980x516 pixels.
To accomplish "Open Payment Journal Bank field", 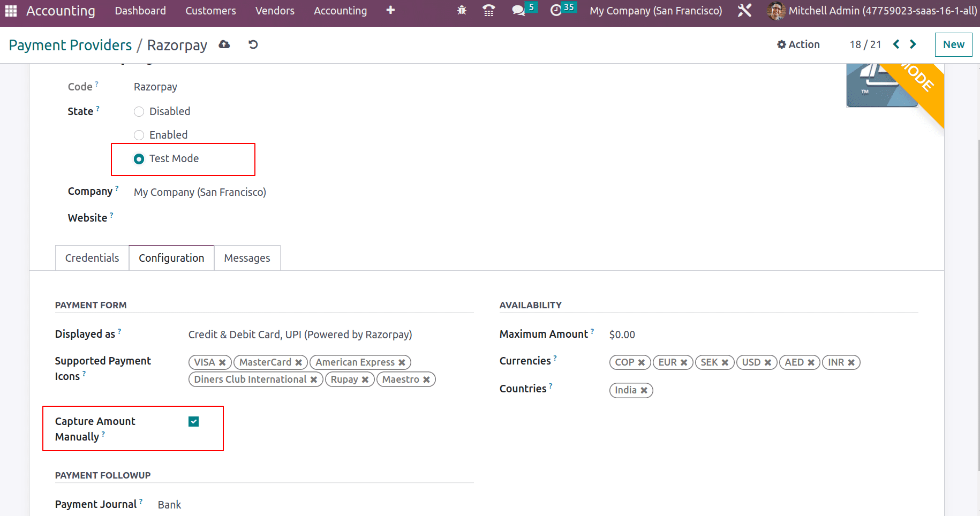I will point(169,505).
